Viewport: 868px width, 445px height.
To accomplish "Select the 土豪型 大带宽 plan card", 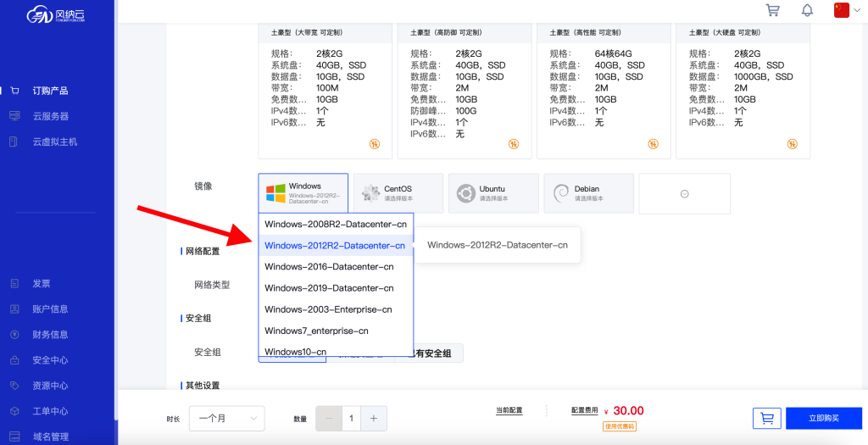I will point(325,92).
